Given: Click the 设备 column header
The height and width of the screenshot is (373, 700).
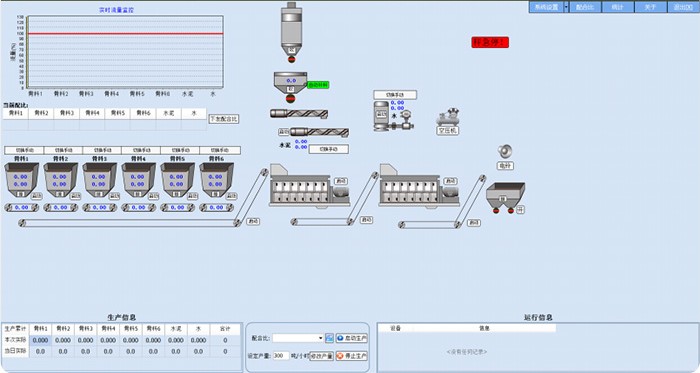Looking at the screenshot, I should pos(396,328).
